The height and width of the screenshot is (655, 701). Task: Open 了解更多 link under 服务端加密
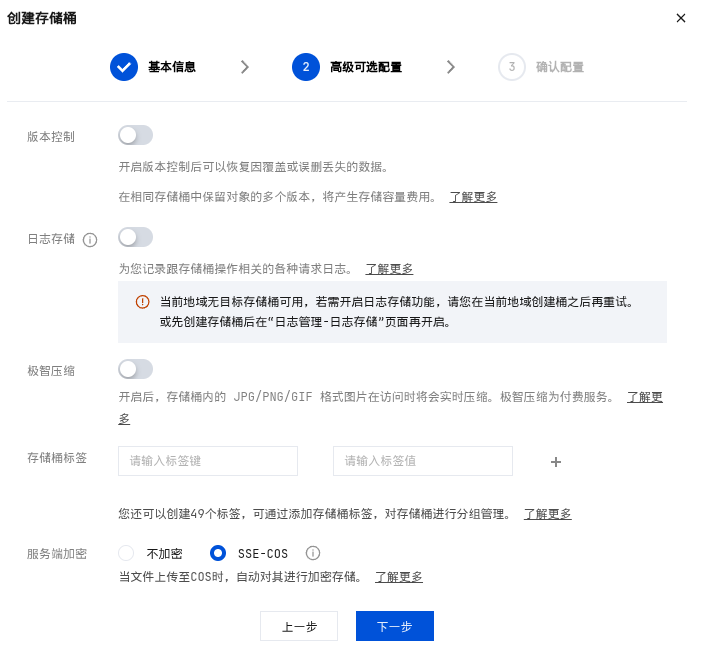(x=398, y=577)
